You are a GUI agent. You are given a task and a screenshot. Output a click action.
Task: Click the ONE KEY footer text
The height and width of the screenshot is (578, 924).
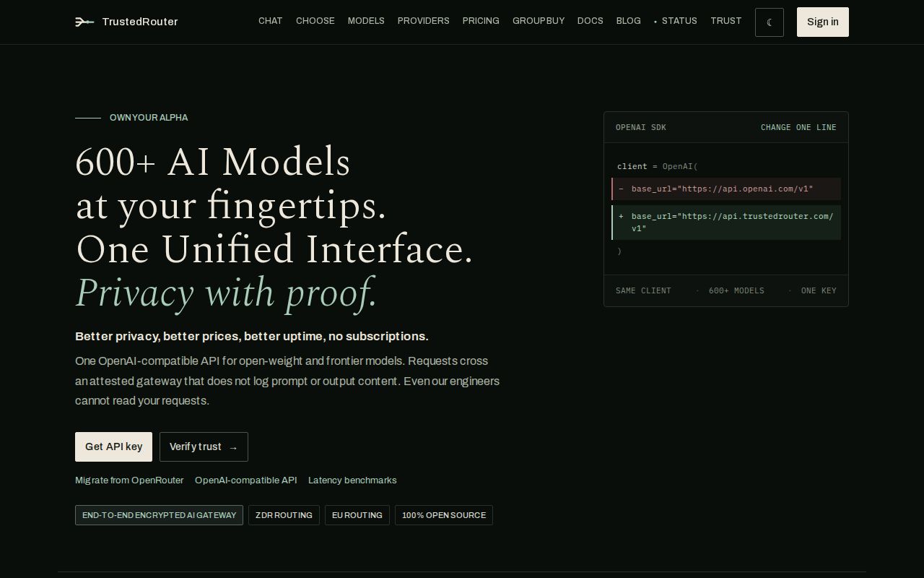click(x=819, y=290)
